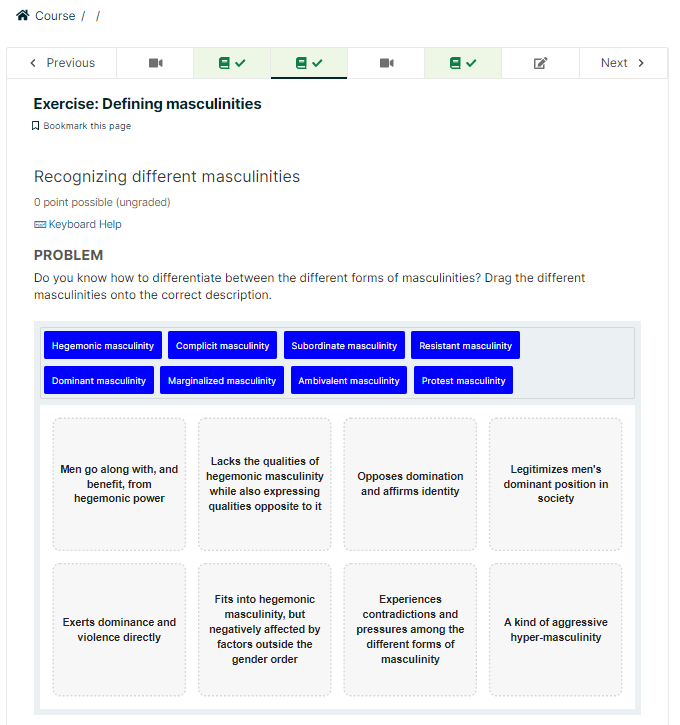Select the Protest masculinity item
680x725 pixels.
463,381
